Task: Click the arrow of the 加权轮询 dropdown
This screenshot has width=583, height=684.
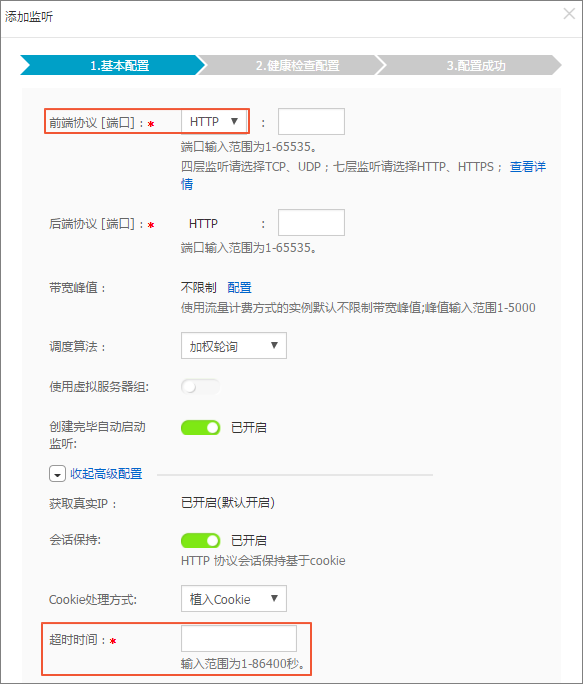Action: point(274,345)
